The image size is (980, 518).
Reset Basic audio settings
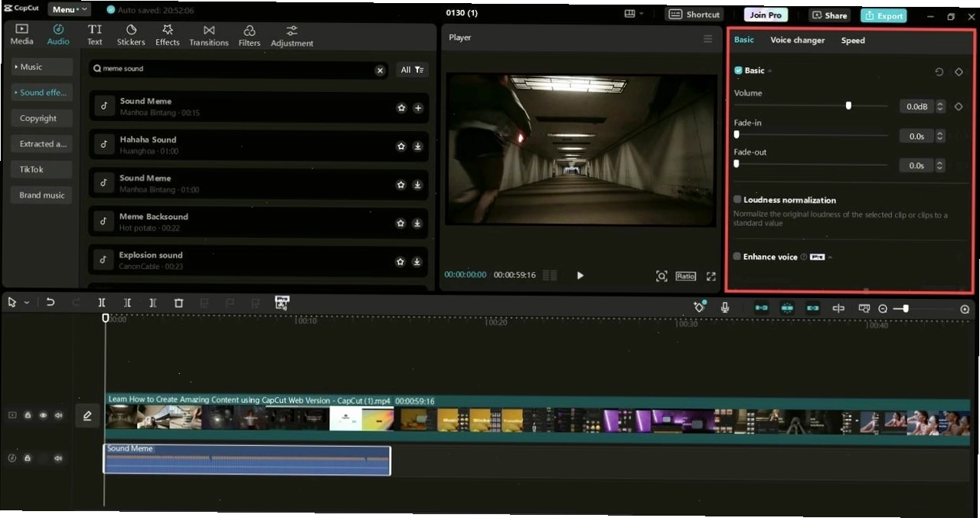[939, 72]
